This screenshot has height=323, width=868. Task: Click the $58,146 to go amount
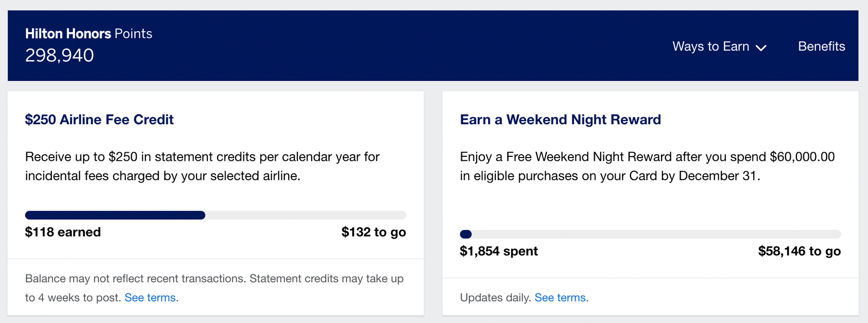799,251
